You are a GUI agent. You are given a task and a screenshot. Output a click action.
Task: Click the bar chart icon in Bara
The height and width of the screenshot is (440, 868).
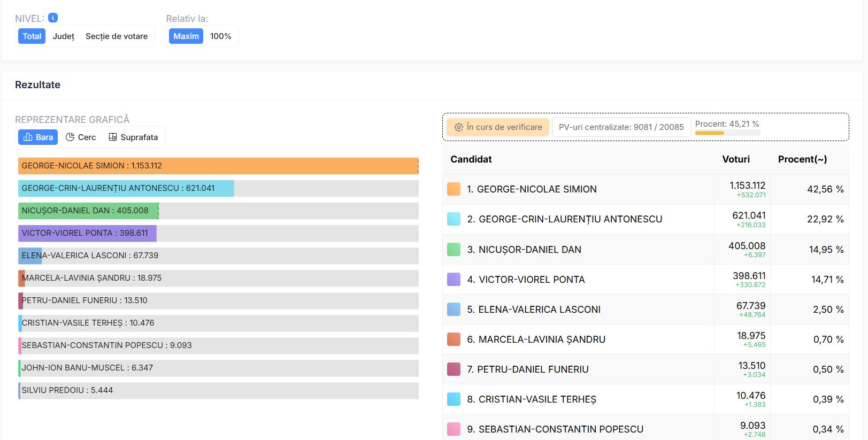(x=28, y=137)
